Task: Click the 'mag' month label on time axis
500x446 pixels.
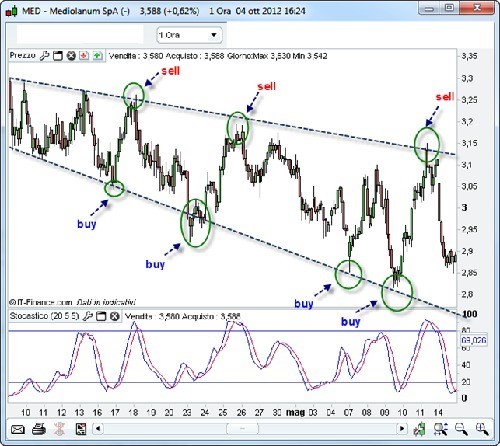Action: (295, 412)
